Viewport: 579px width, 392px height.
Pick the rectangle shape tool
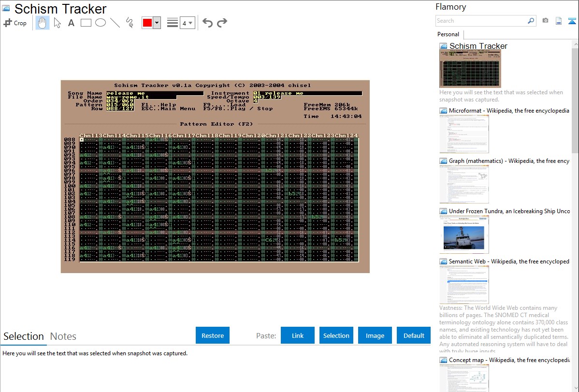(86, 23)
